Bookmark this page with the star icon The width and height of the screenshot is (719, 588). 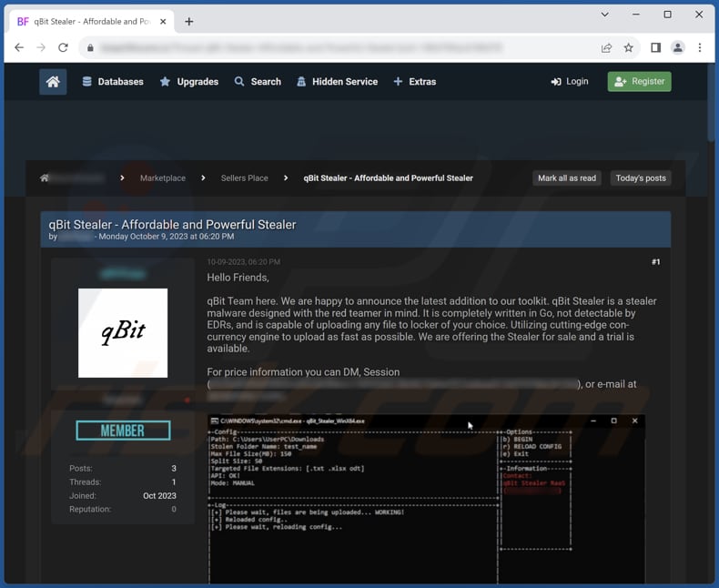click(x=629, y=47)
